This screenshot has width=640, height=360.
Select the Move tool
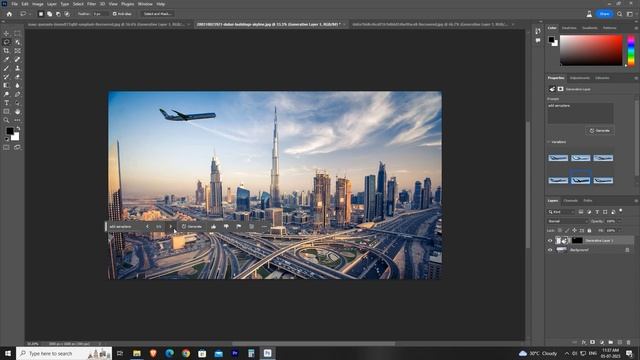tap(6, 33)
